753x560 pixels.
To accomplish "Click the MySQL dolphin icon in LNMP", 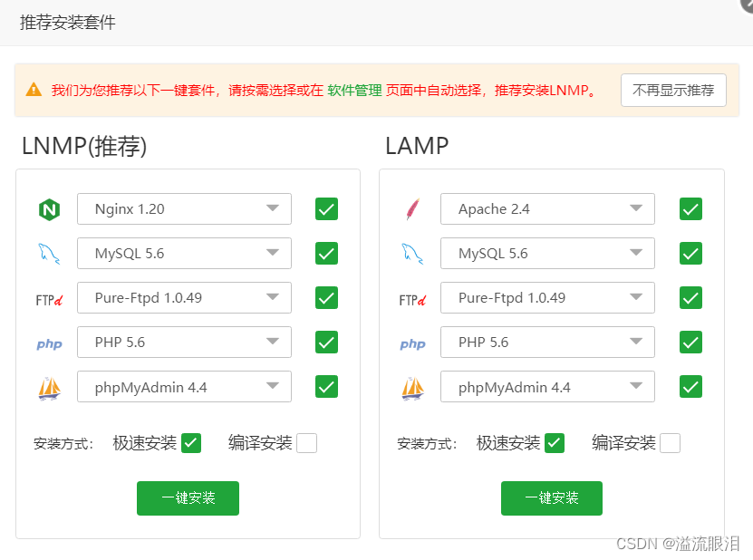I will (x=49, y=254).
